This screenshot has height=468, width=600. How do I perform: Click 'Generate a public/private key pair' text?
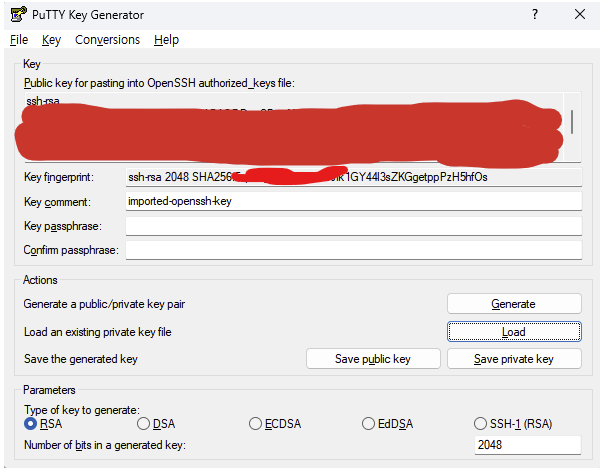104,304
